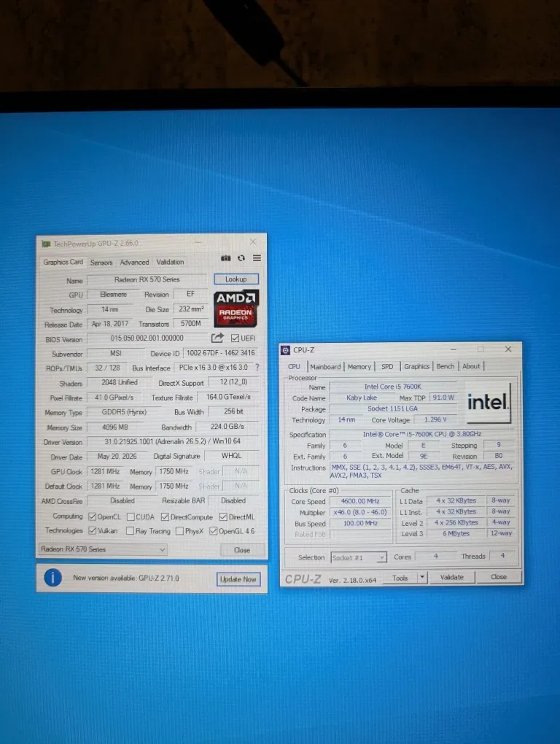Open the Radeon RX 570 Series GPU dropdown
This screenshot has width=560, height=744.
pos(102,549)
